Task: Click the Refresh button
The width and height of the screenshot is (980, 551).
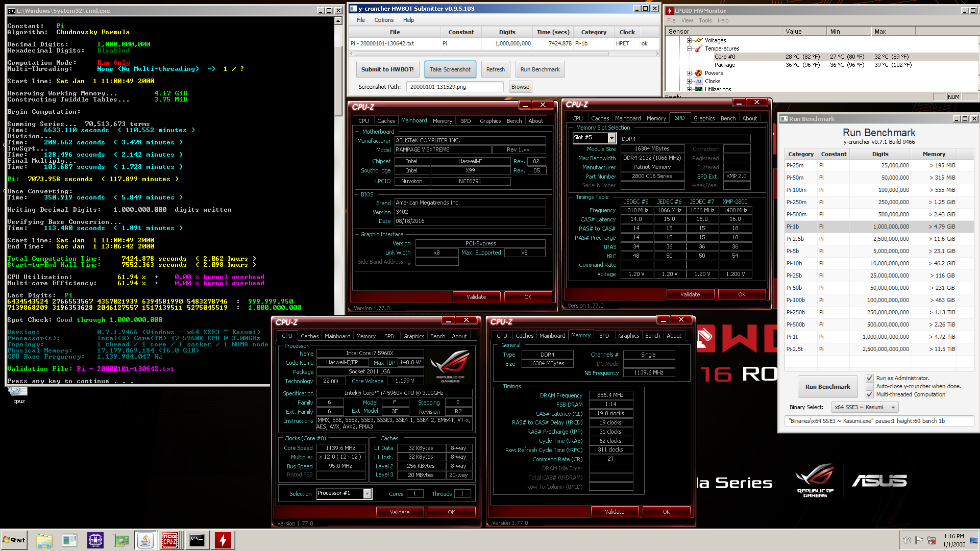Action: [x=495, y=69]
